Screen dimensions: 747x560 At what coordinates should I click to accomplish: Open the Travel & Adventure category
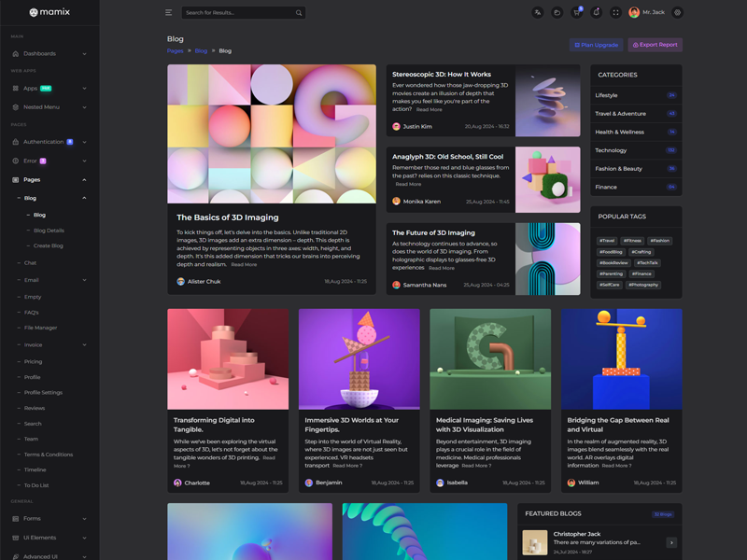coord(620,114)
